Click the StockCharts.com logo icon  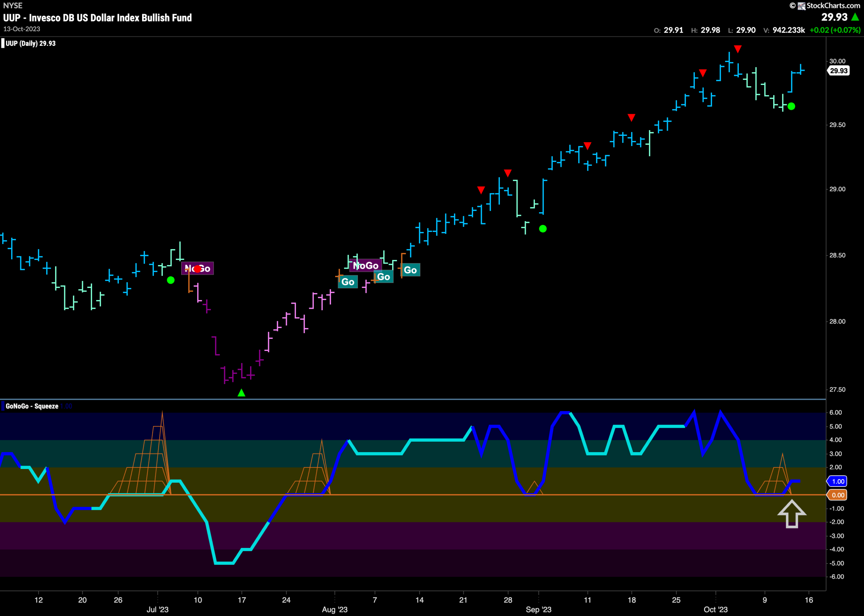[x=802, y=6]
